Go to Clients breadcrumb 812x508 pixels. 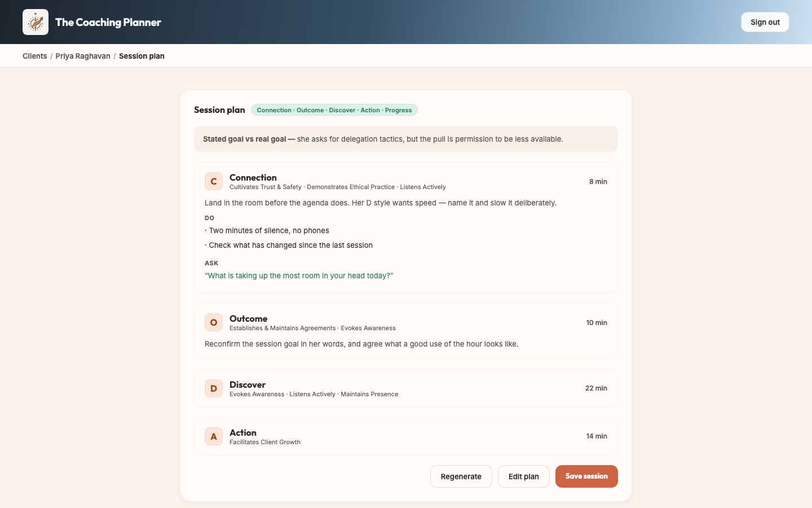35,56
